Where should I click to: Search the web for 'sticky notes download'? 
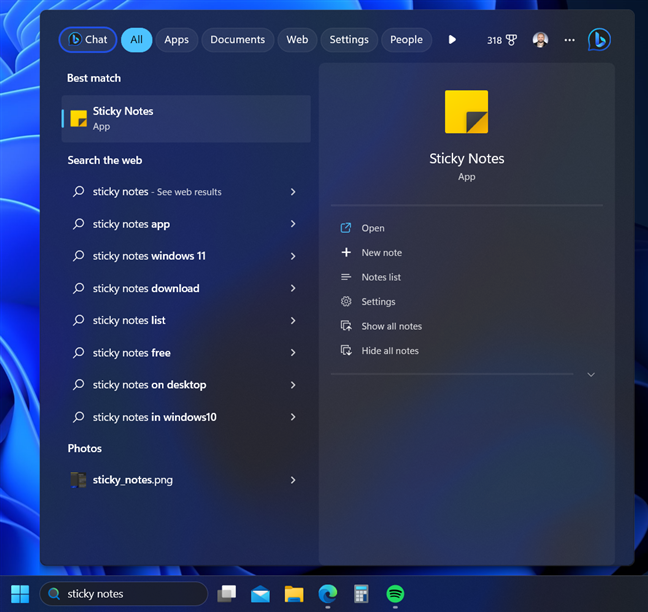tap(186, 288)
